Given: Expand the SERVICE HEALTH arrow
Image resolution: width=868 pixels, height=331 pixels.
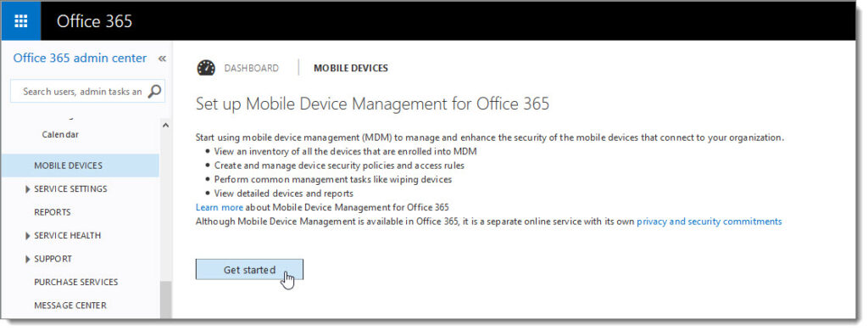Looking at the screenshot, I should (28, 236).
